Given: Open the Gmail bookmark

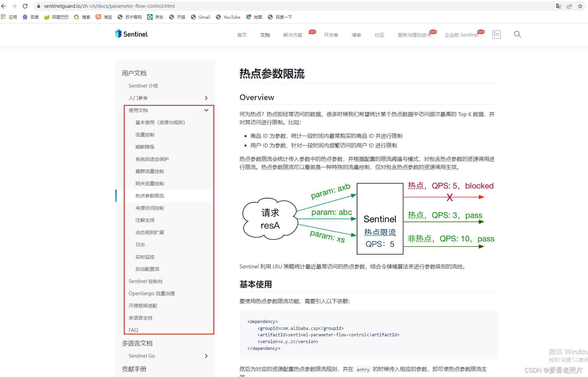Looking at the screenshot, I should pos(200,17).
